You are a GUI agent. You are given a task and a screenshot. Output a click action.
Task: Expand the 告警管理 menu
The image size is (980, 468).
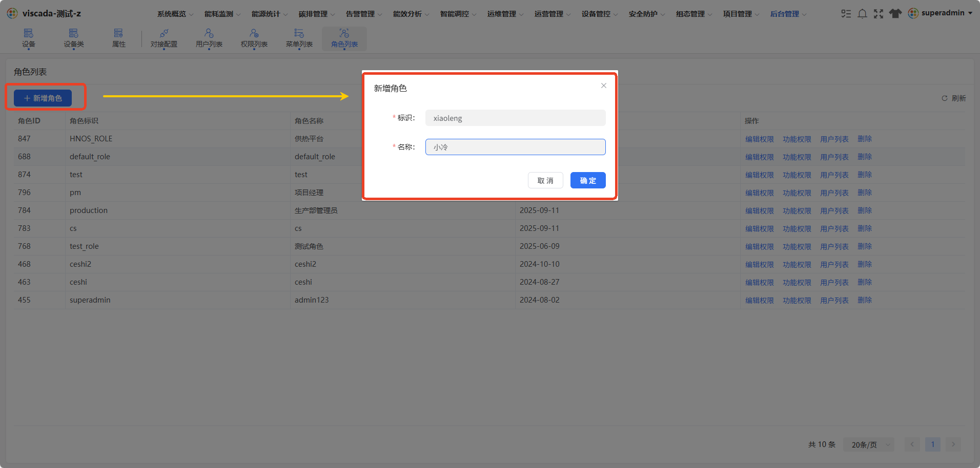coord(364,14)
